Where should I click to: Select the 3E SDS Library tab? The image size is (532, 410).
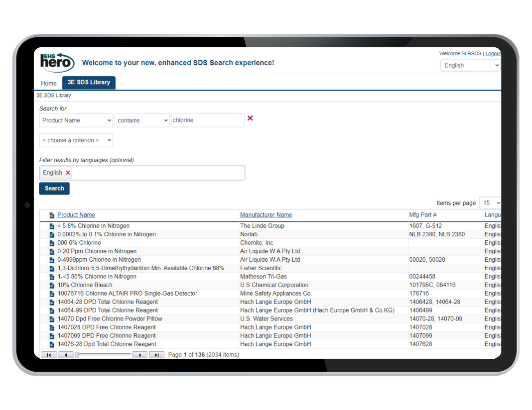coord(89,83)
